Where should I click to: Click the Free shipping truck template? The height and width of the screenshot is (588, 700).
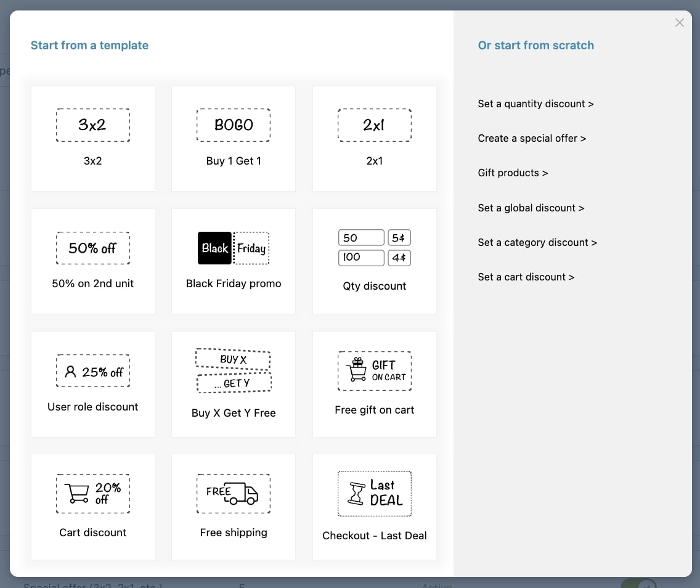tap(233, 506)
